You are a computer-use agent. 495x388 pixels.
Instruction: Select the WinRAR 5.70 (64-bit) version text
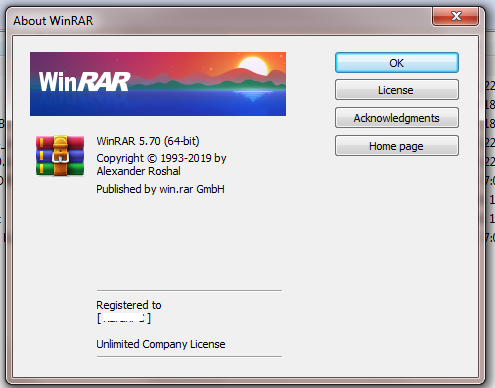pos(148,141)
